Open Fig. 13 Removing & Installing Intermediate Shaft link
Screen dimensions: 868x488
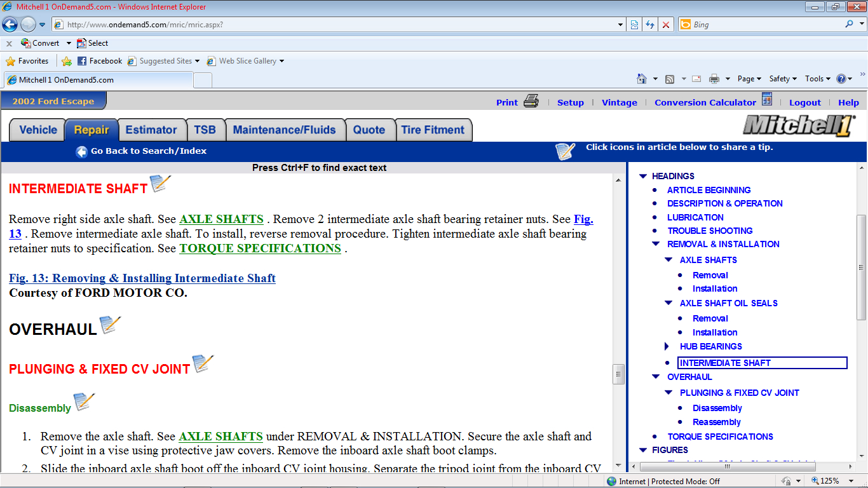tap(142, 278)
